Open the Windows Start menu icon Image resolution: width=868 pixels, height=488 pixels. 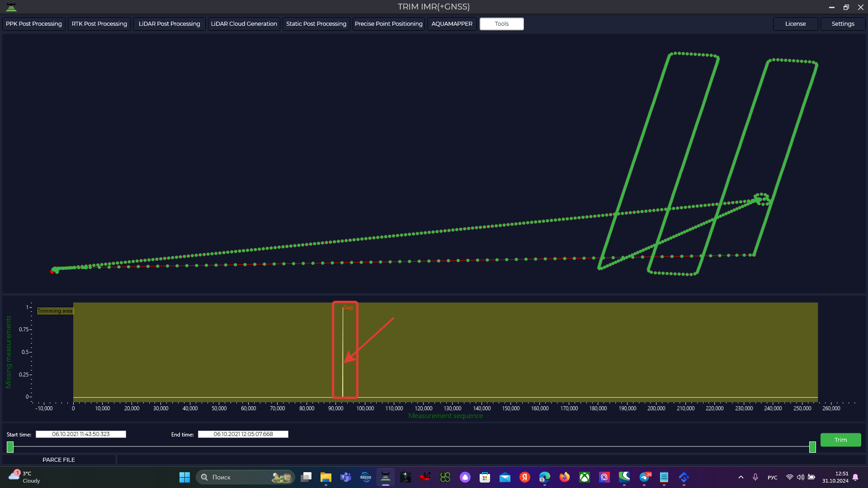point(184,477)
